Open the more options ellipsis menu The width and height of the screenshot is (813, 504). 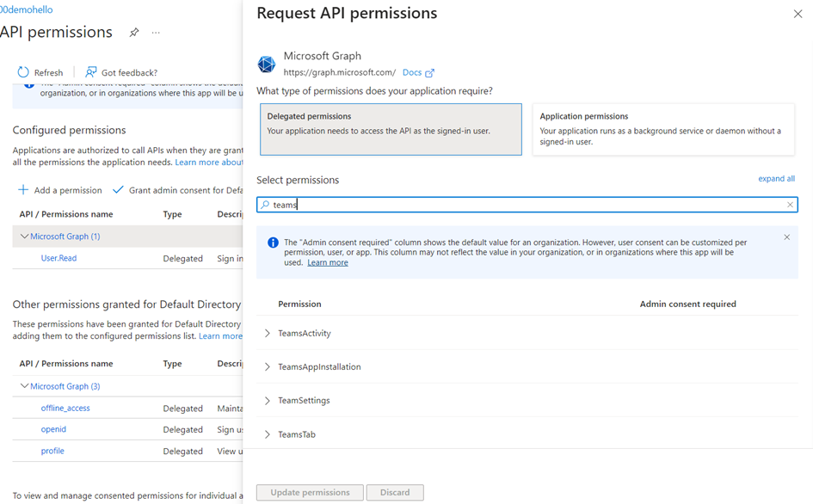point(156,33)
